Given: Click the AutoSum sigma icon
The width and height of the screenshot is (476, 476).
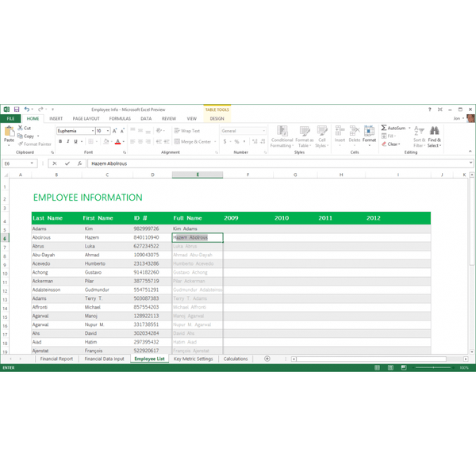Looking at the screenshot, I should (384, 128).
